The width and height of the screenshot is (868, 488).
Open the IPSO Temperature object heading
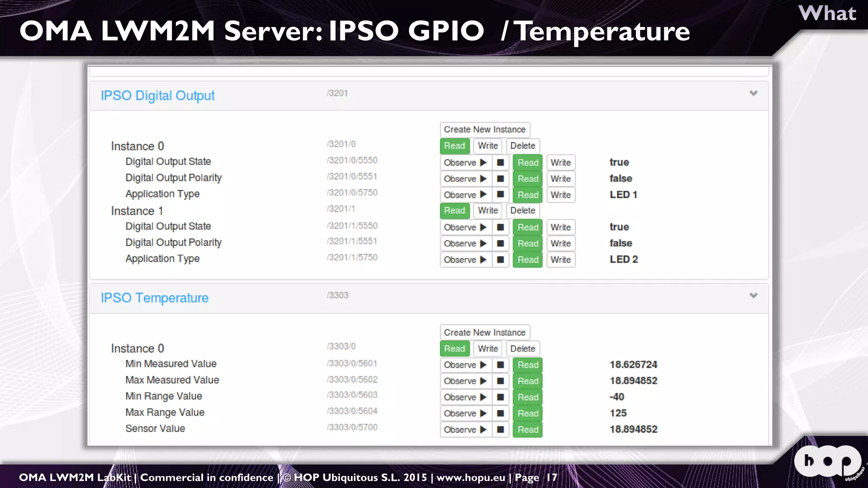(155, 298)
